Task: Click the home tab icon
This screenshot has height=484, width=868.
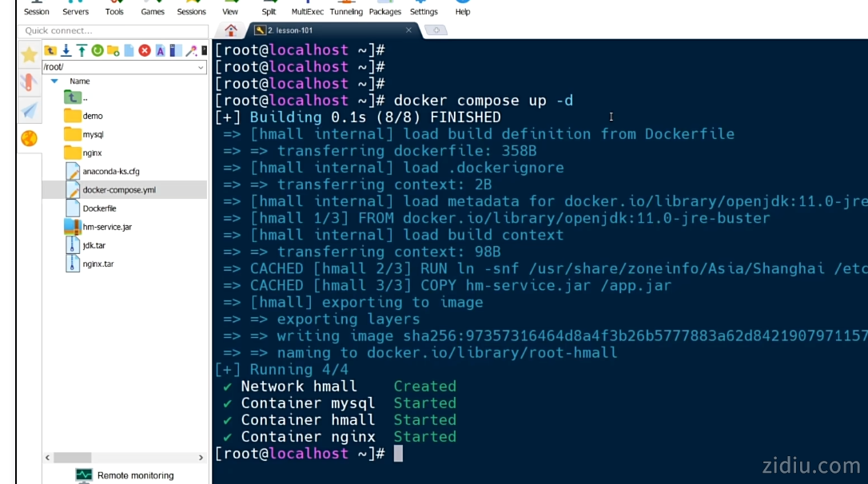Action: pyautogui.click(x=231, y=30)
